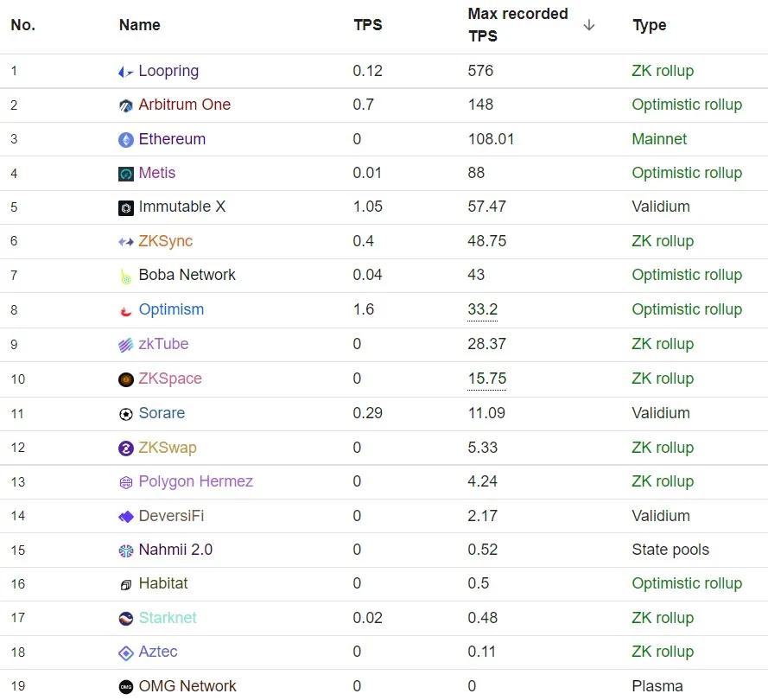Open the Polygon Hermez link
This screenshot has height=700, width=768.
(195, 481)
